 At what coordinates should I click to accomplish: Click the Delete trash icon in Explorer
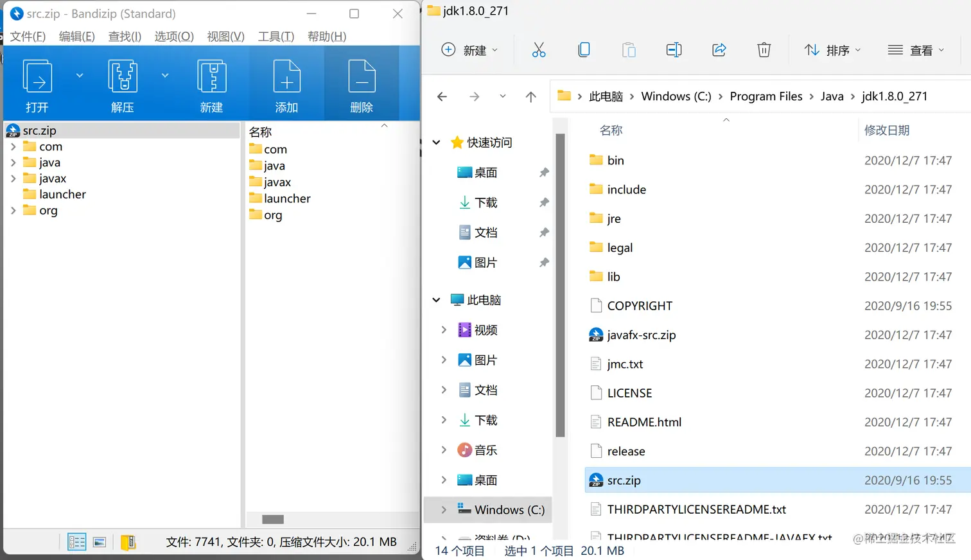click(764, 50)
